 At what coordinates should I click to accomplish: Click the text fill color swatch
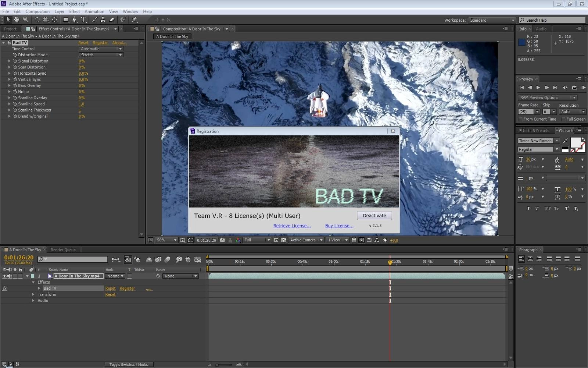pyautogui.click(x=575, y=142)
